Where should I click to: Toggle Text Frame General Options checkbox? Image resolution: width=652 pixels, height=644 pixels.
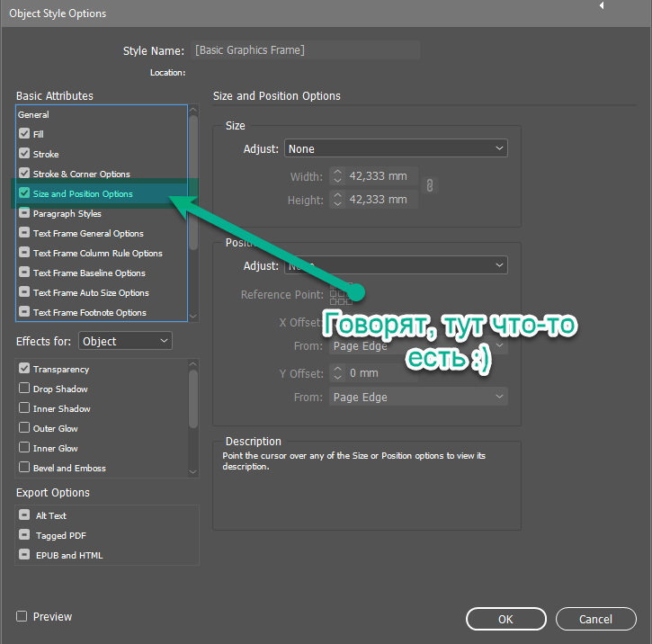[24, 232]
